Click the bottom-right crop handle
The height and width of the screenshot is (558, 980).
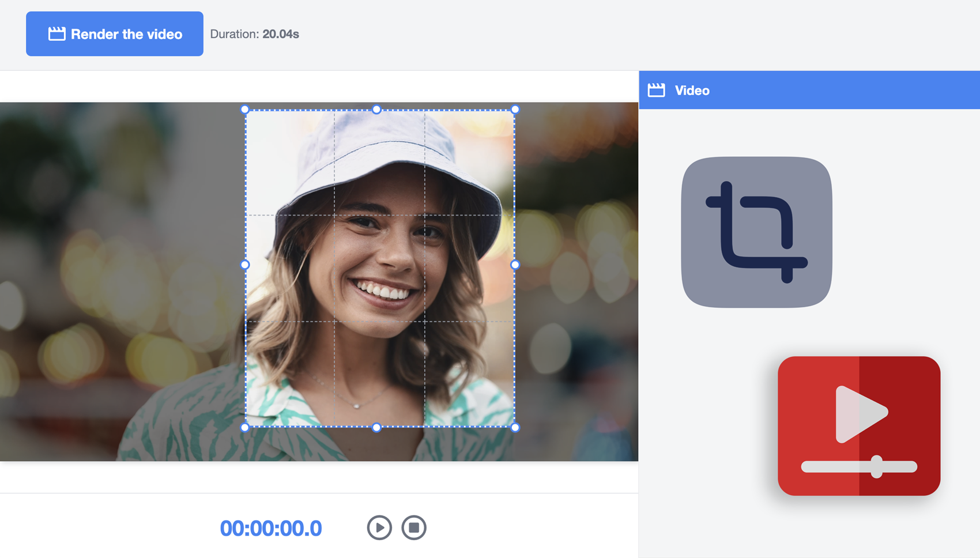(515, 428)
